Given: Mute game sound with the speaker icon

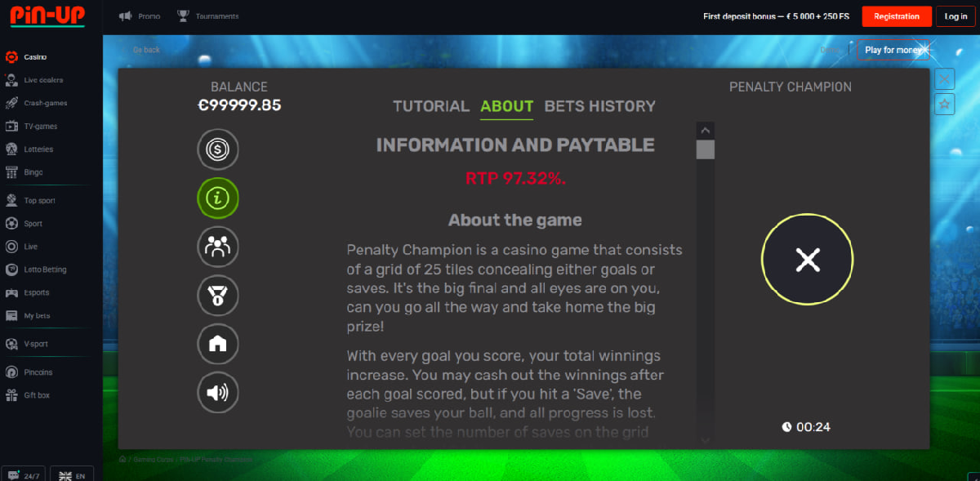Looking at the screenshot, I should point(217,392).
